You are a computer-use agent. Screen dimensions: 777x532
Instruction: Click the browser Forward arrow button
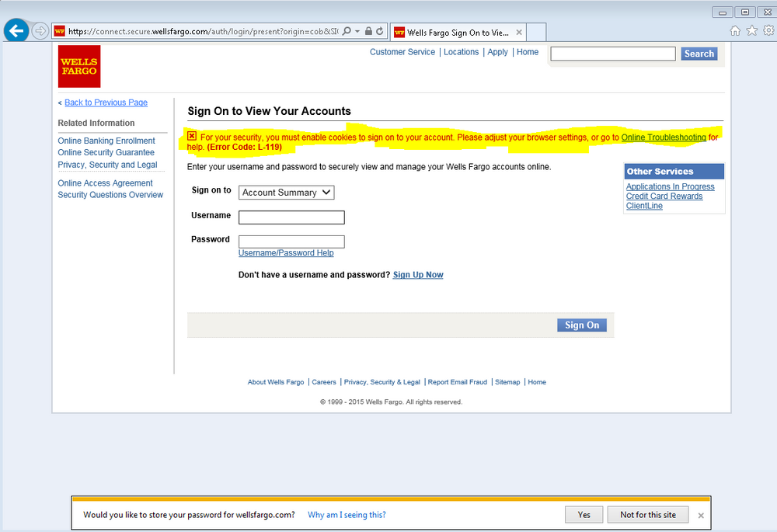(x=40, y=31)
